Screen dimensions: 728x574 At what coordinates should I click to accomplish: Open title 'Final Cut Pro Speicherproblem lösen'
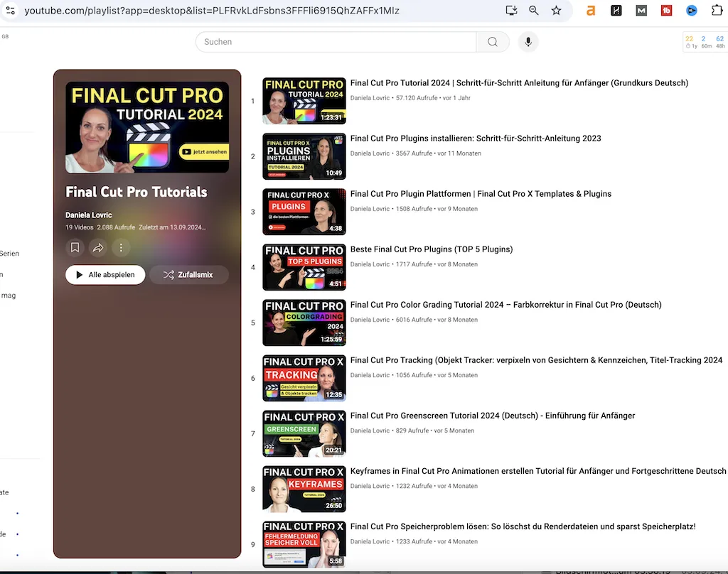click(523, 526)
